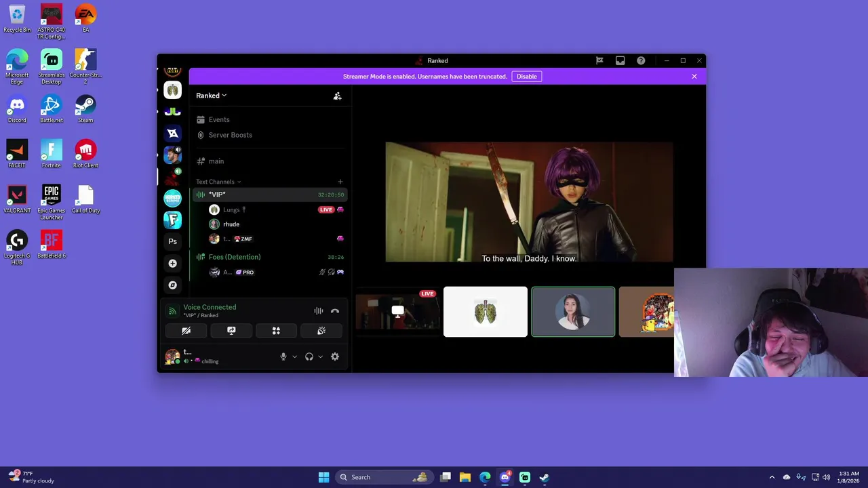Screen dimensions: 868x488
Task: Collapse the Text Channels category
Action: pos(218,182)
